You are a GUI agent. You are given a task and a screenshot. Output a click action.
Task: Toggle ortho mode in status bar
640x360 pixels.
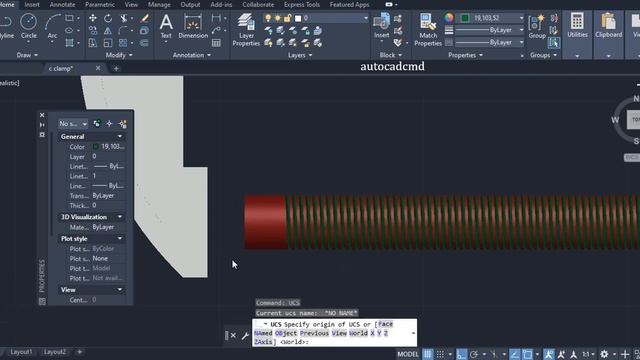coord(461,354)
